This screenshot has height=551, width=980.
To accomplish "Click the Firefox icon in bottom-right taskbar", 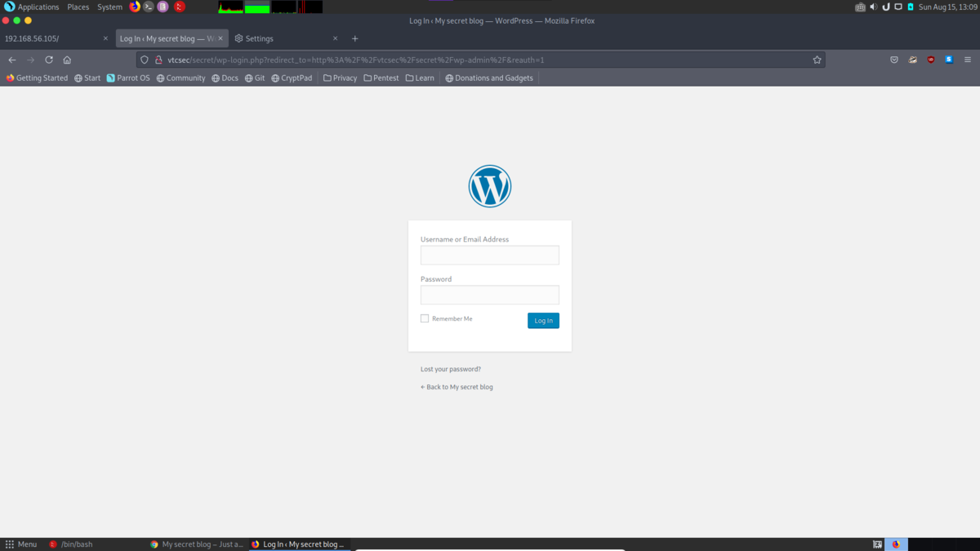I will [896, 544].
